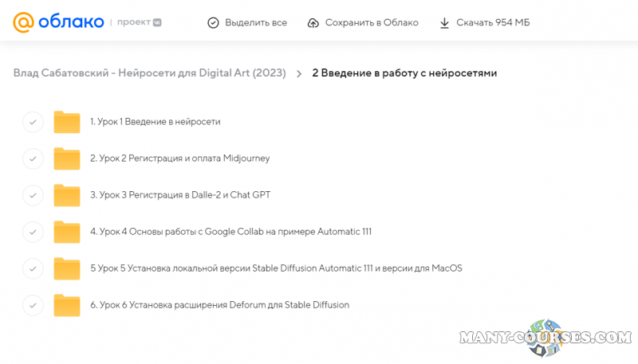Select the checkbox beside Урок 3 Dalle-2 folder
The width and height of the screenshot is (638, 364).
click(33, 195)
